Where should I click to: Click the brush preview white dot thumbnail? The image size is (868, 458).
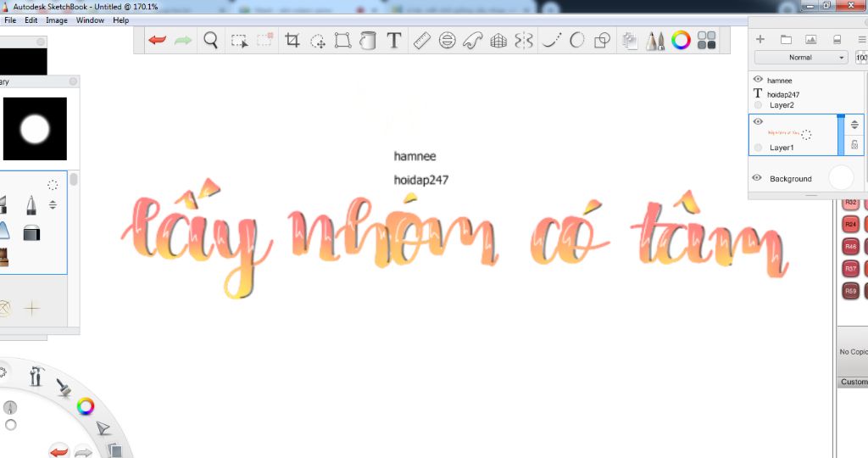[x=35, y=129]
